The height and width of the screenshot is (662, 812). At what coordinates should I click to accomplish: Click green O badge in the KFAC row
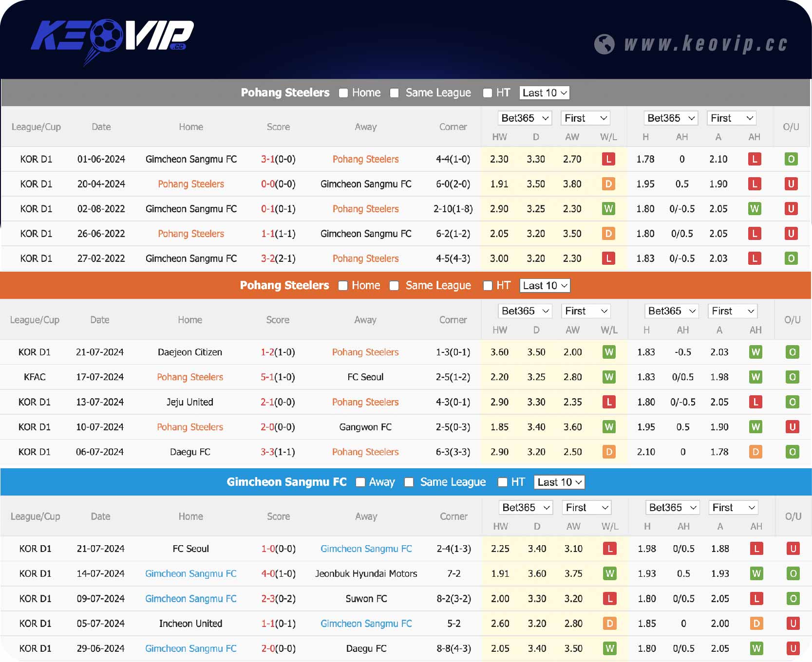tap(792, 377)
